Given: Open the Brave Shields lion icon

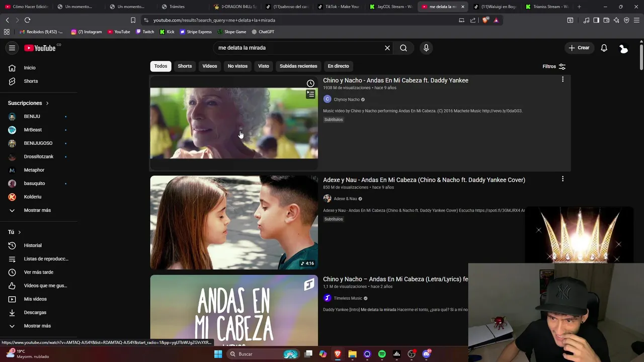Looking at the screenshot, I should pyautogui.click(x=485, y=20).
